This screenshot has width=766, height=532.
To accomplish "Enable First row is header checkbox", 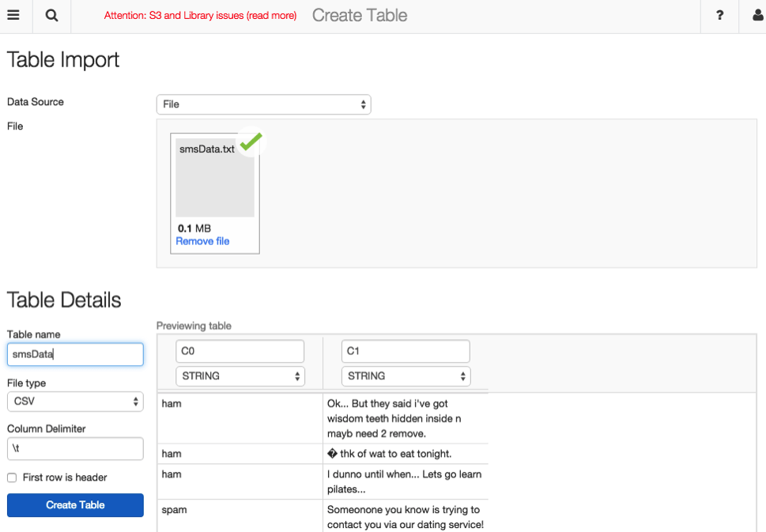I will (12, 477).
